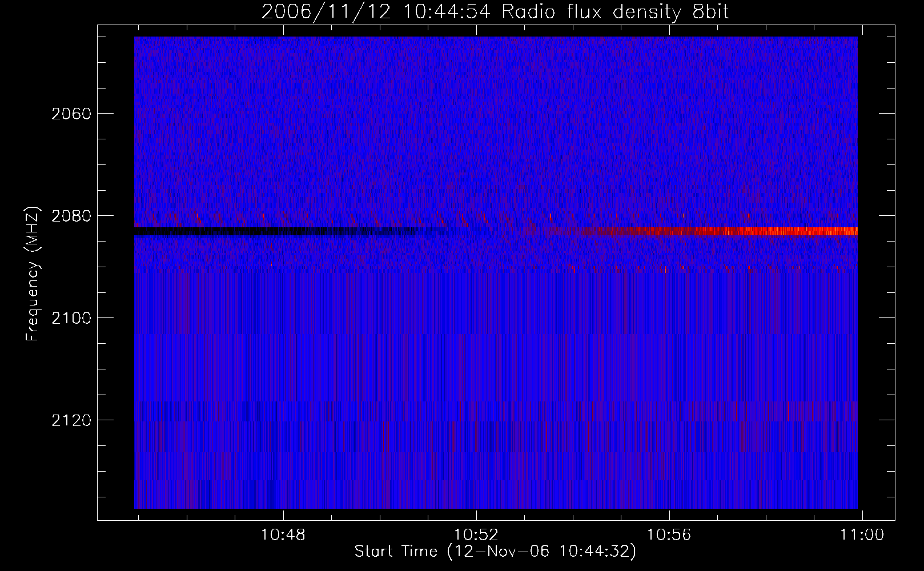The height and width of the screenshot is (571, 924).
Task: Click the 2060 frequency tick label
Action: [x=71, y=114]
